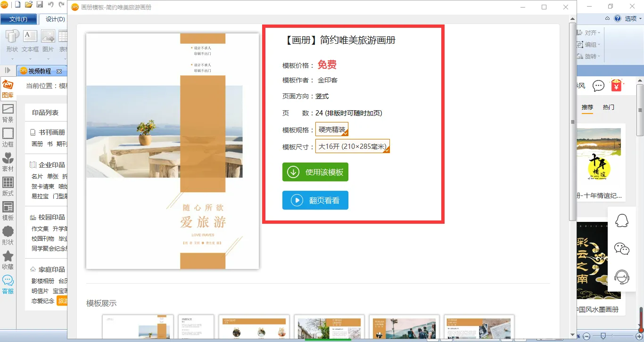Open the 模板 sidebar panel
Image resolution: width=644 pixels, height=342 pixels.
[x=8, y=211]
